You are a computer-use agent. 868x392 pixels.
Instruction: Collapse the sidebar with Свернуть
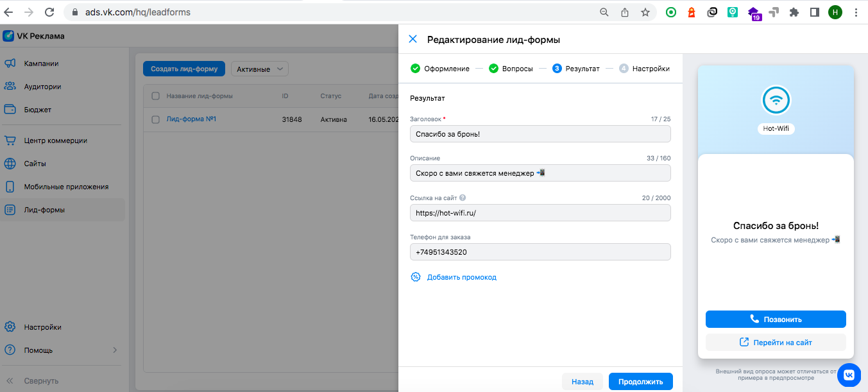point(41,381)
